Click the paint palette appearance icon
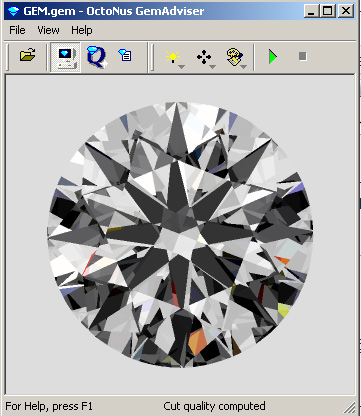This screenshot has width=361, height=416. click(235, 57)
